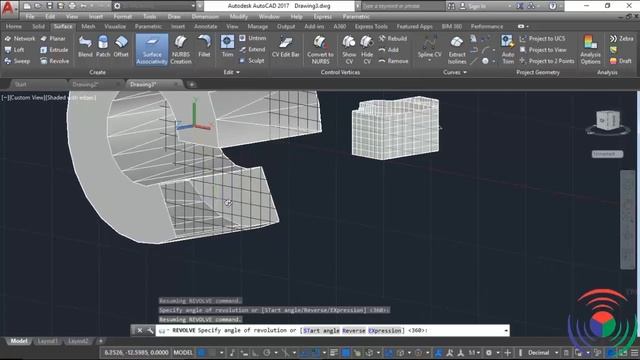Open the Home ribbon tab
Image resolution: width=640 pixels, height=360 pixels.
click(x=13, y=26)
